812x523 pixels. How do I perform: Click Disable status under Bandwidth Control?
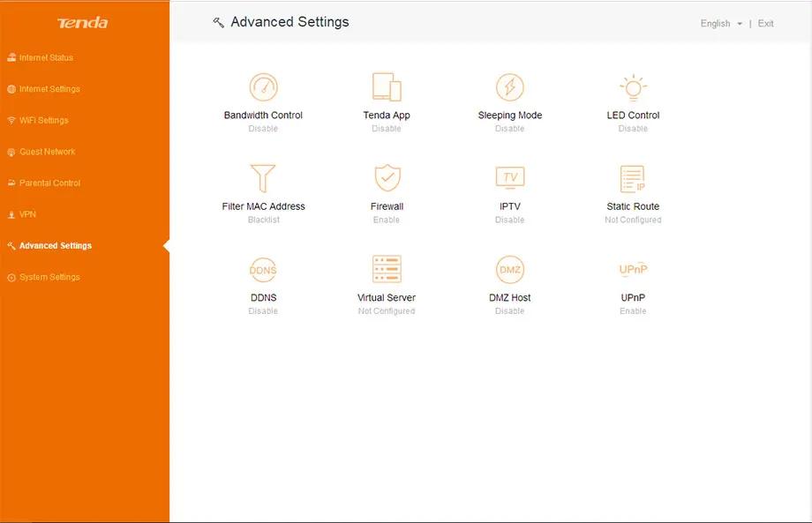(263, 128)
